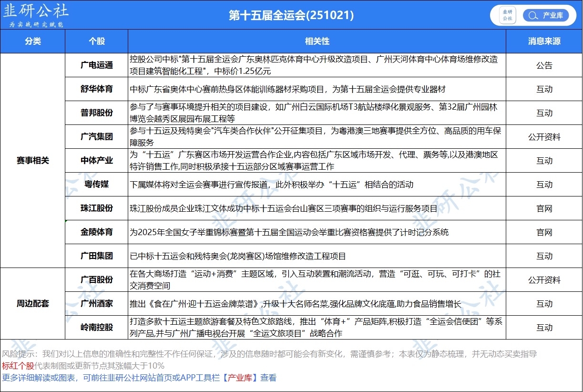Select the 广州酒家 stock cell

pos(96,304)
